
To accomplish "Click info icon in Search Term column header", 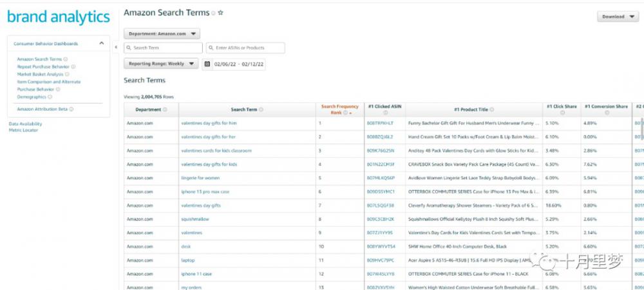I will (261, 110).
